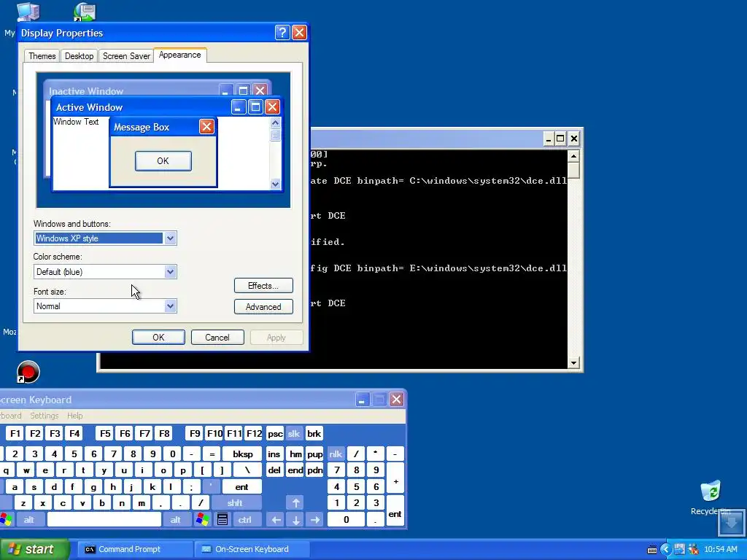Click the taskbar clock showing 10:54 AM

(x=720, y=549)
